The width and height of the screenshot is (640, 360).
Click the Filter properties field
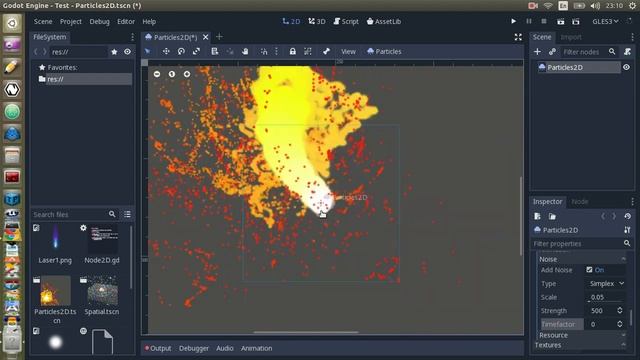tap(582, 244)
